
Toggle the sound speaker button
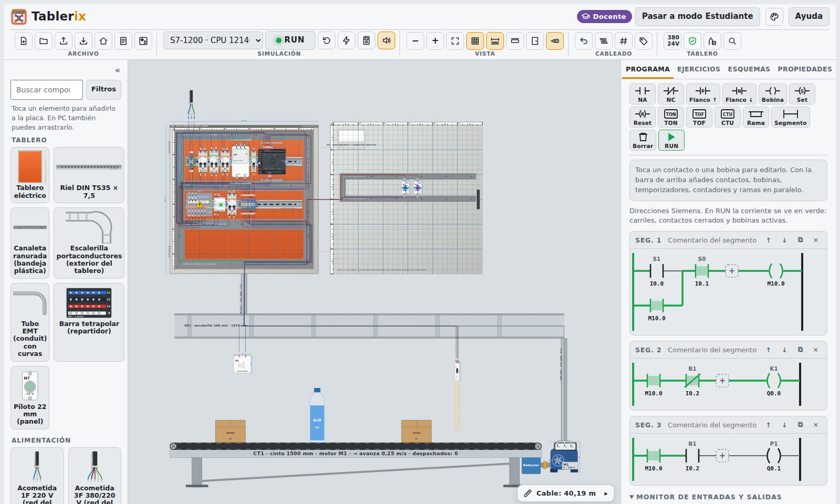click(386, 40)
